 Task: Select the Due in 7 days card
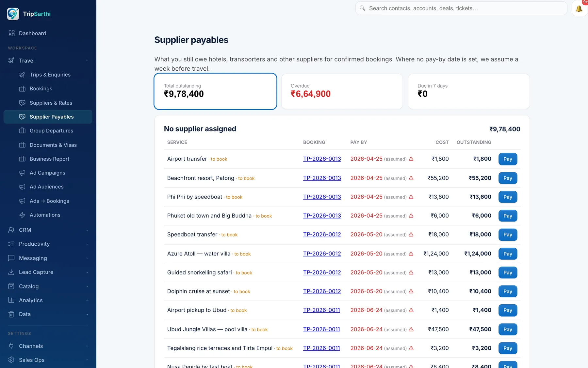469,91
